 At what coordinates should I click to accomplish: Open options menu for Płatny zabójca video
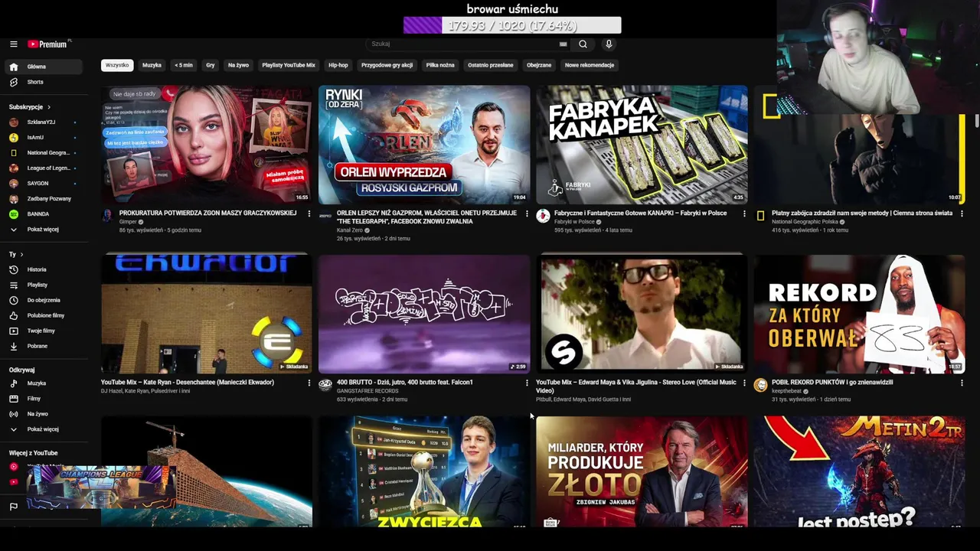click(x=962, y=214)
